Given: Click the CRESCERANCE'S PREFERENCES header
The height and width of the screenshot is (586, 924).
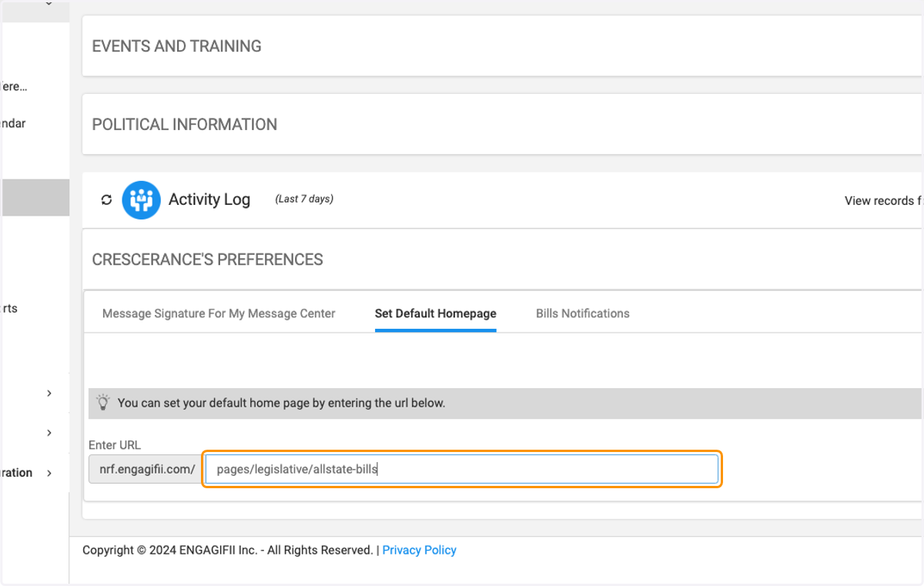Looking at the screenshot, I should click(207, 260).
